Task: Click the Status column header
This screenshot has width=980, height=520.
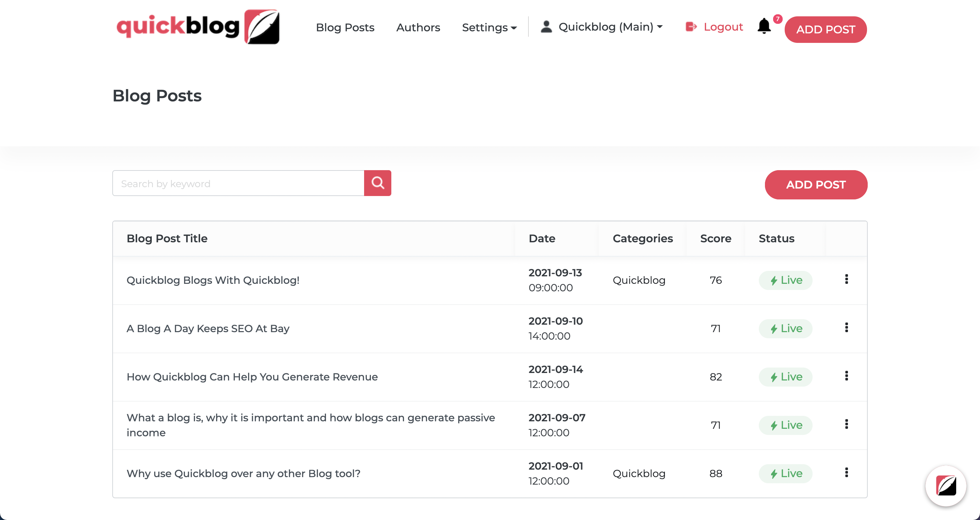Action: (x=777, y=239)
